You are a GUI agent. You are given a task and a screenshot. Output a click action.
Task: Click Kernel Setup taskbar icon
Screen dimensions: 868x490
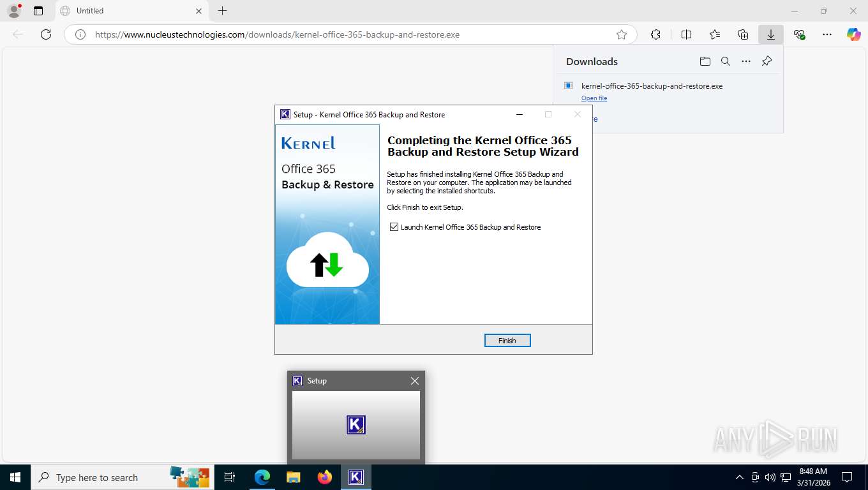point(356,477)
